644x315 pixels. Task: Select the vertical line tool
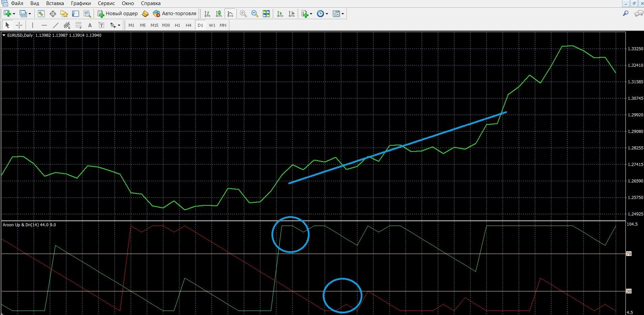tap(32, 25)
